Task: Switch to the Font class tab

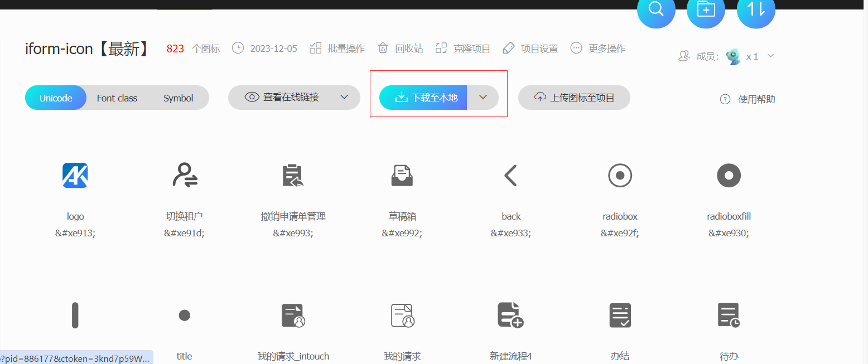Action: click(117, 98)
